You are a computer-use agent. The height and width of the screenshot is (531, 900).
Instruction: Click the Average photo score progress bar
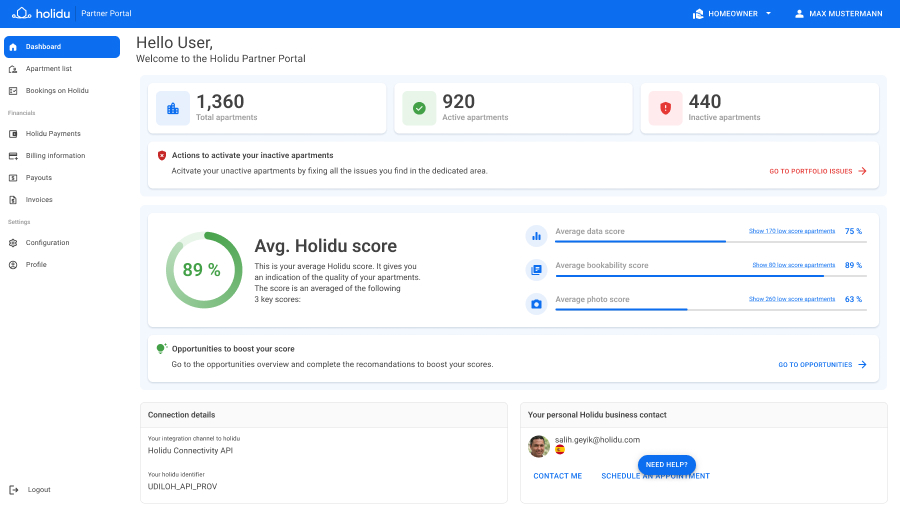(x=711, y=309)
